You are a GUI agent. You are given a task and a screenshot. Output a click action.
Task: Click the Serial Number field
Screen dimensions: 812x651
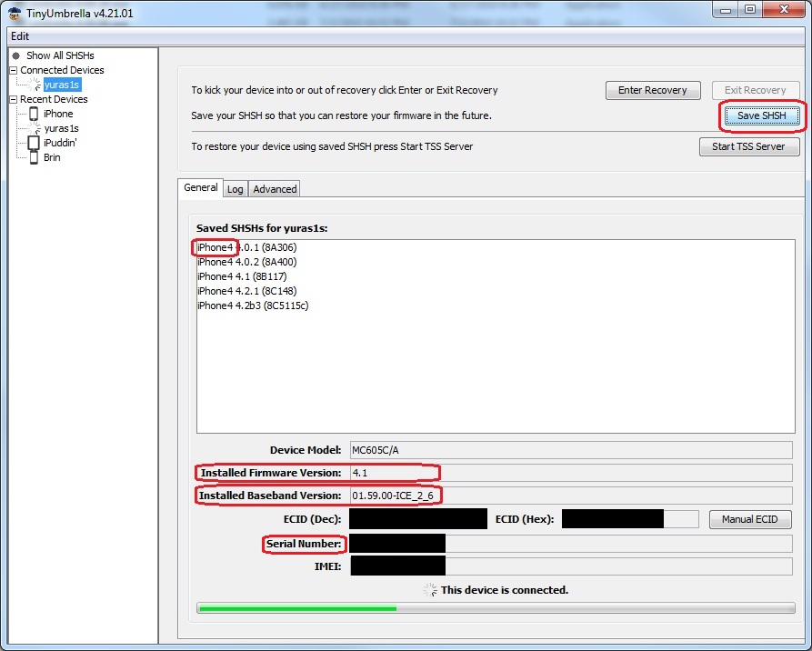(x=571, y=544)
